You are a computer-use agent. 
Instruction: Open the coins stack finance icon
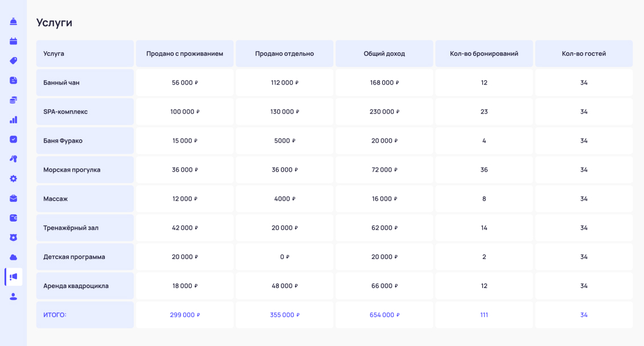coord(13,100)
